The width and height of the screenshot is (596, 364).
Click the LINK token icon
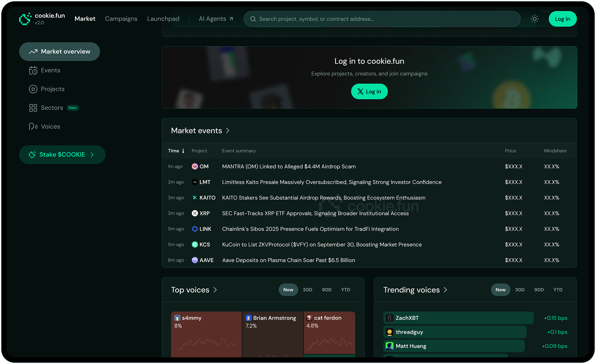tap(195, 229)
